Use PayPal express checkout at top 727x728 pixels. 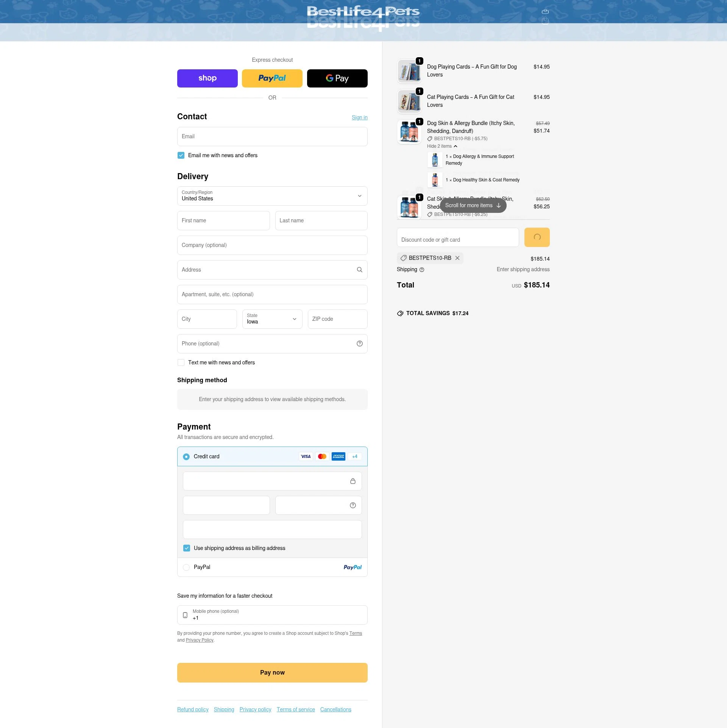[x=272, y=78]
